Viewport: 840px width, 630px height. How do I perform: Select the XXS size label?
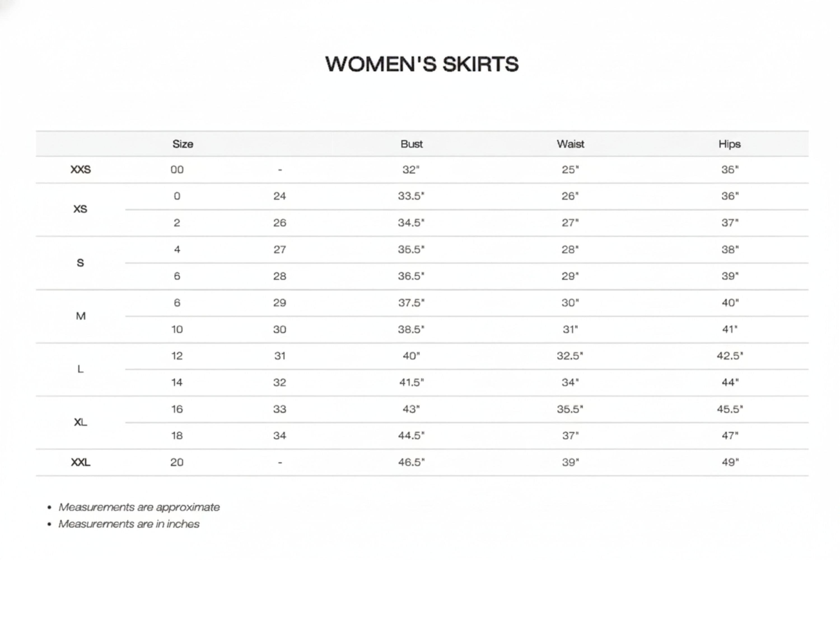click(81, 169)
